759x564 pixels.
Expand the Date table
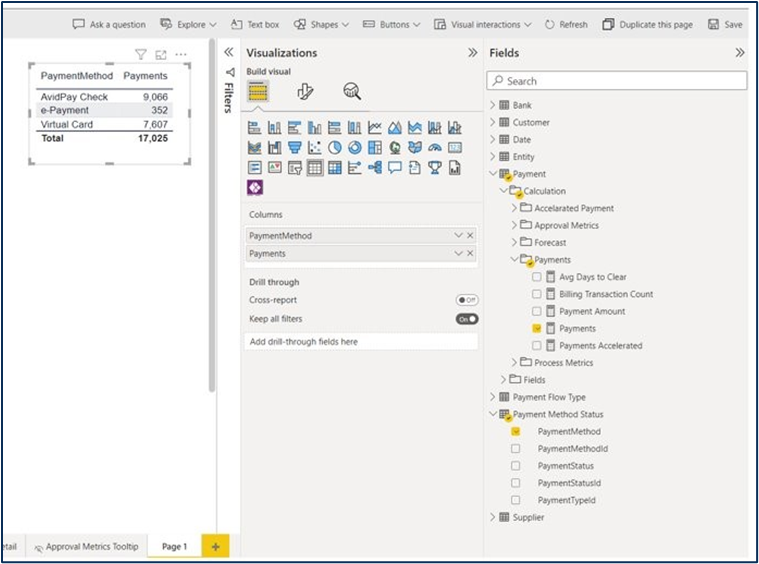tap(492, 139)
